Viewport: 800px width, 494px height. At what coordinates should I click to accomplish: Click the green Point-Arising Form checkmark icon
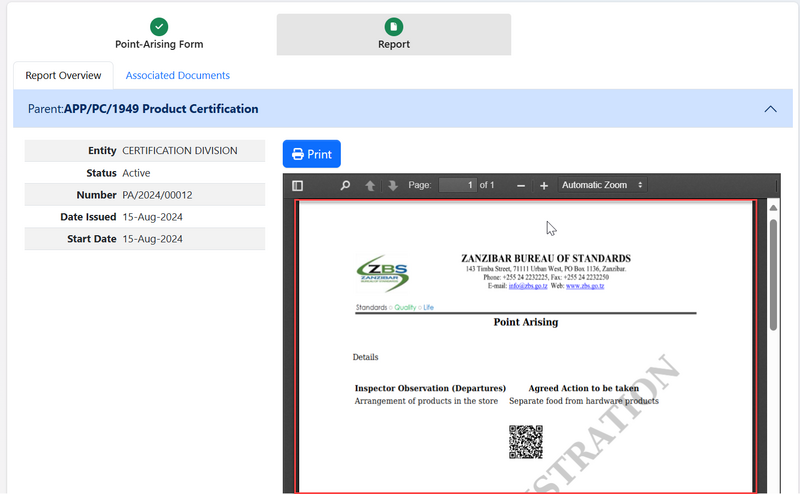point(159,27)
